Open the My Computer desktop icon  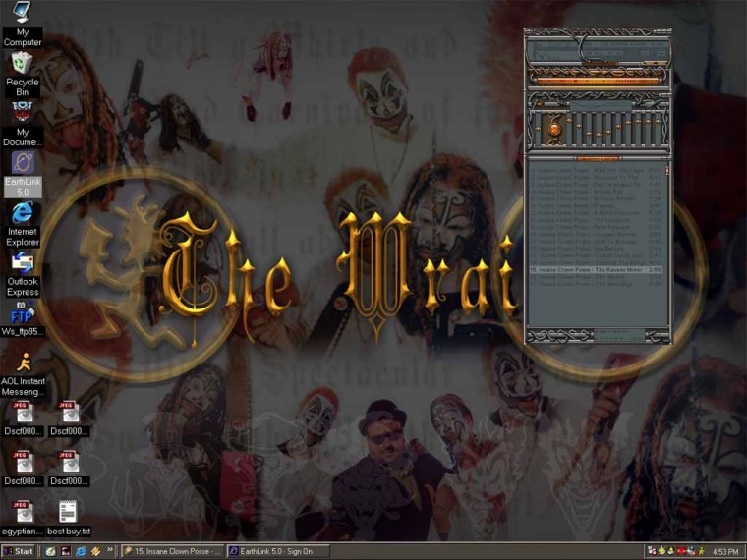22,24
